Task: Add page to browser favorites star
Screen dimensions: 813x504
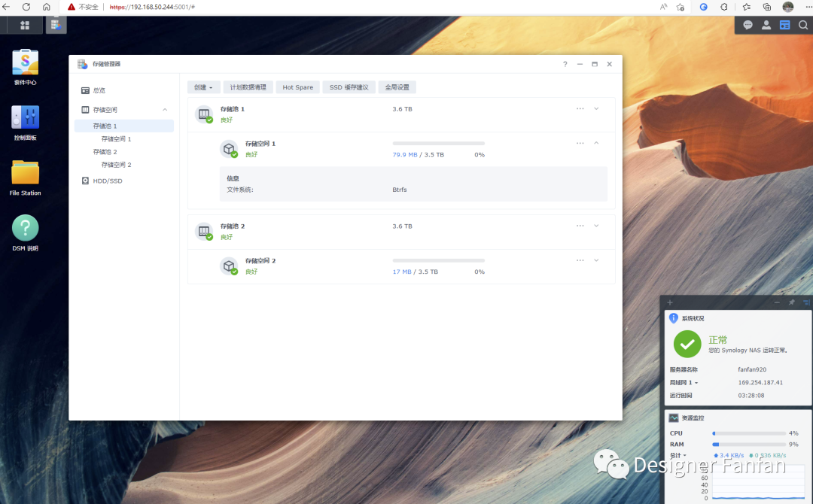Action: point(681,7)
